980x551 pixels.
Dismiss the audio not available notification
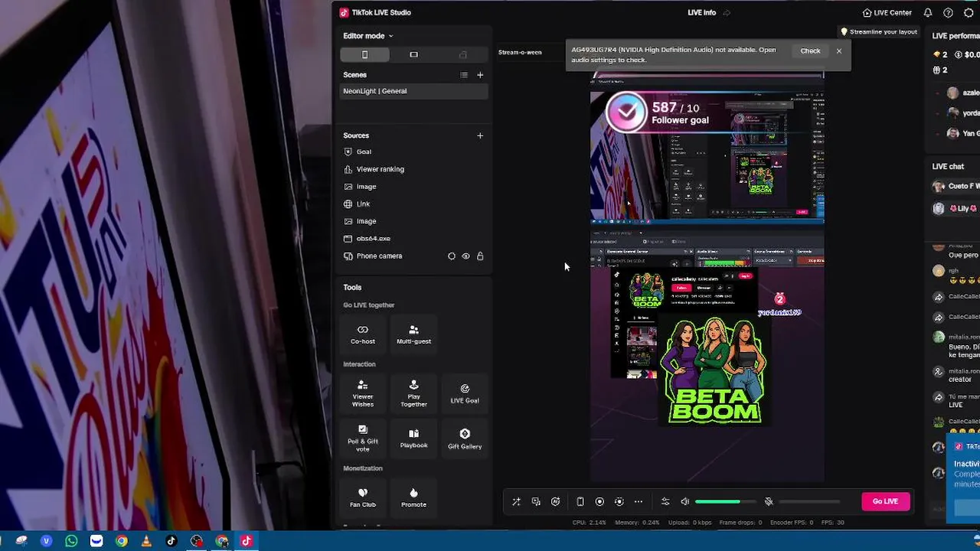(x=839, y=51)
